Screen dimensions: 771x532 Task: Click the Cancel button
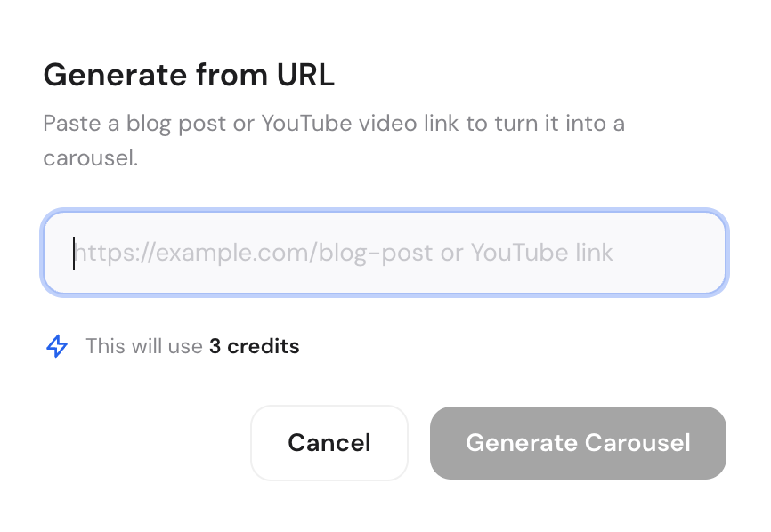pos(329,443)
